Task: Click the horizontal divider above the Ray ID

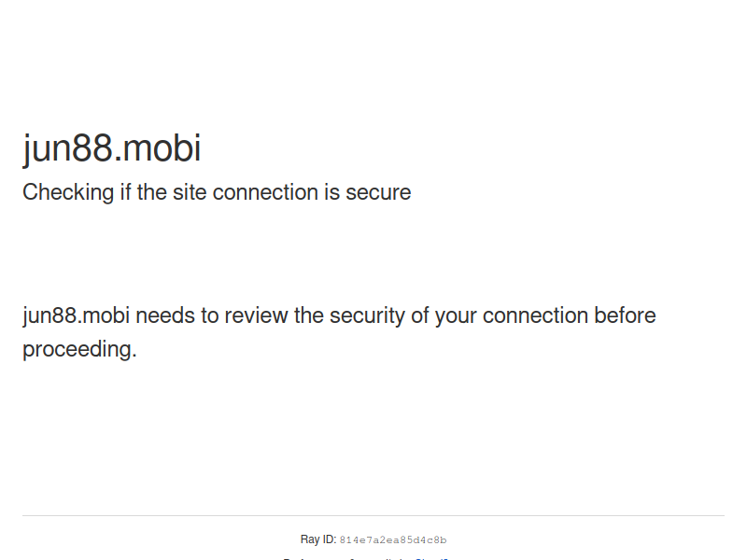Action: [x=373, y=515]
